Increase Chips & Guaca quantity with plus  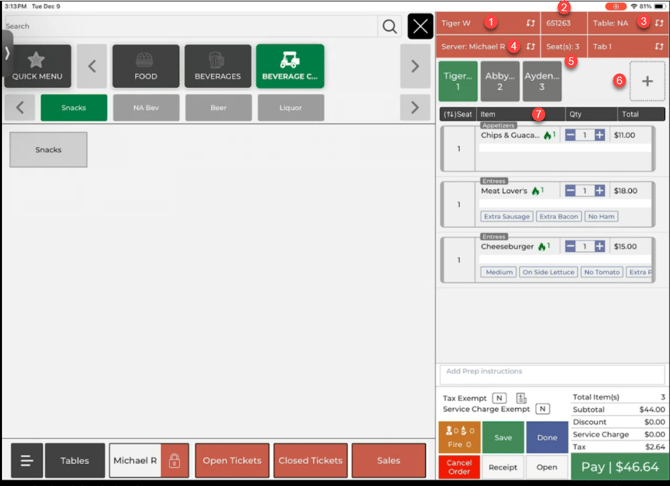[x=599, y=135]
